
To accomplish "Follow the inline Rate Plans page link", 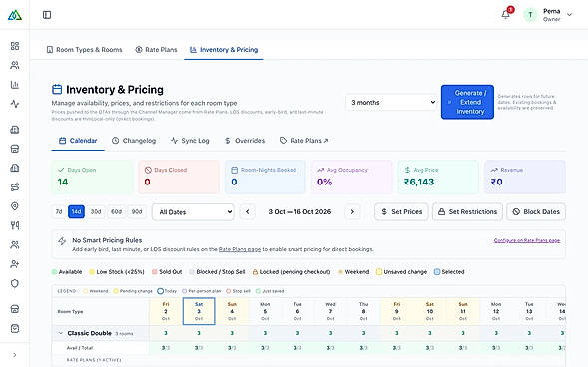I will point(240,249).
